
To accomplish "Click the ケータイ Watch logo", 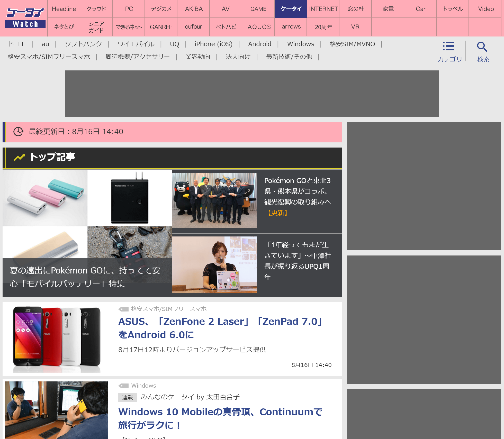I will click(x=25, y=18).
